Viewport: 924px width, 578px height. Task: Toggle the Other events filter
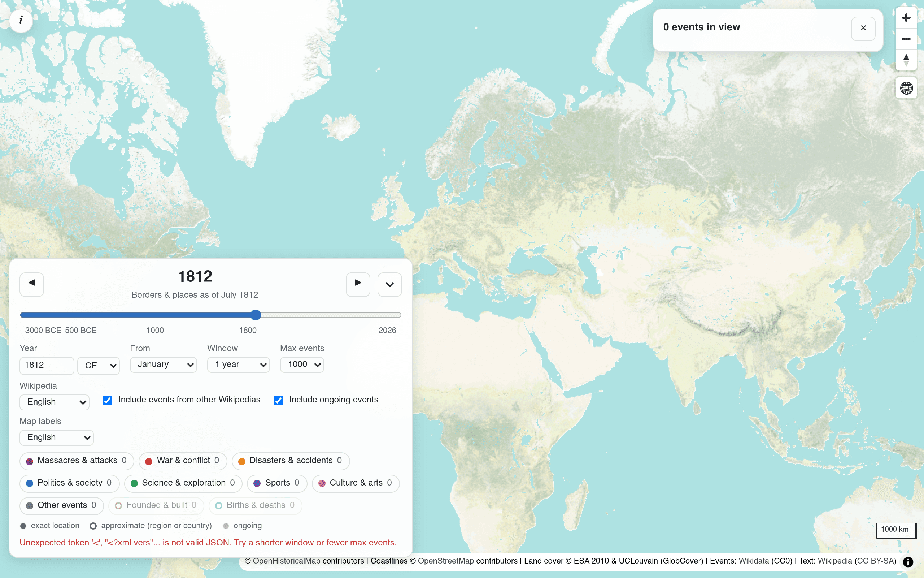[61, 506]
